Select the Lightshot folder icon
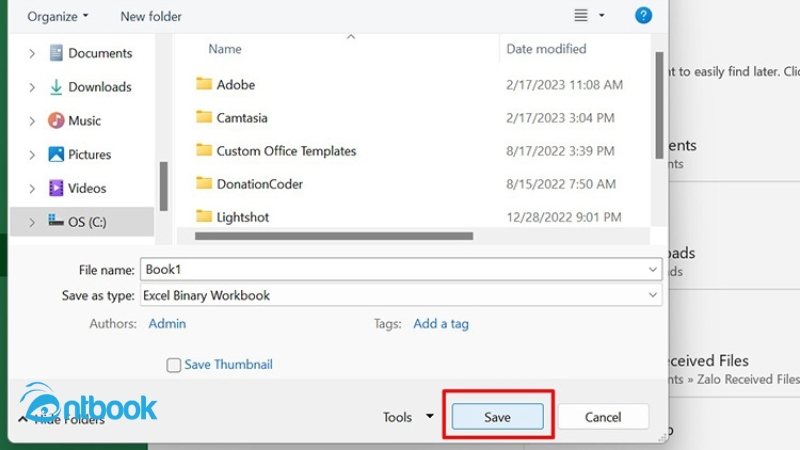The height and width of the screenshot is (450, 800). coord(204,216)
